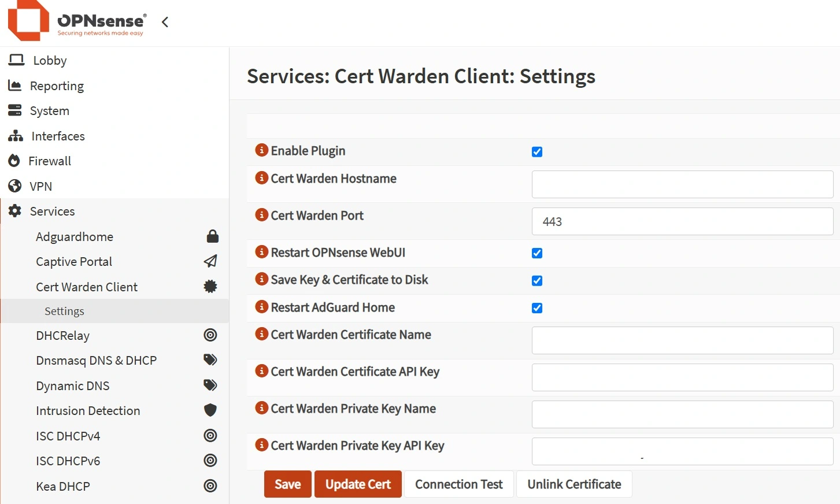Click the gear icon next to Services
Viewport: 840px width, 504px height.
[14, 211]
